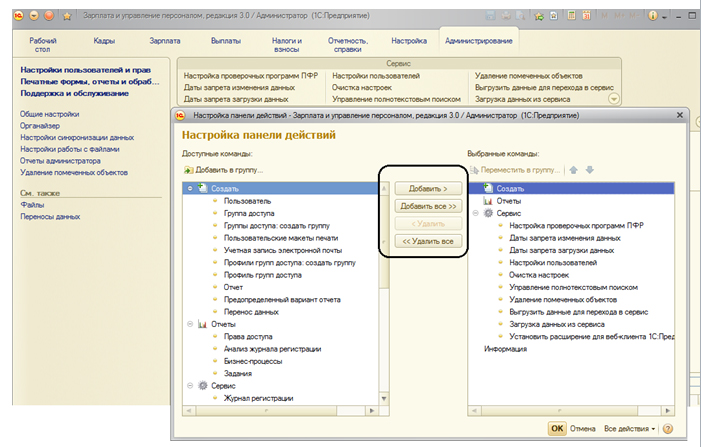Select Журнал регистрации in available commands

(258, 398)
